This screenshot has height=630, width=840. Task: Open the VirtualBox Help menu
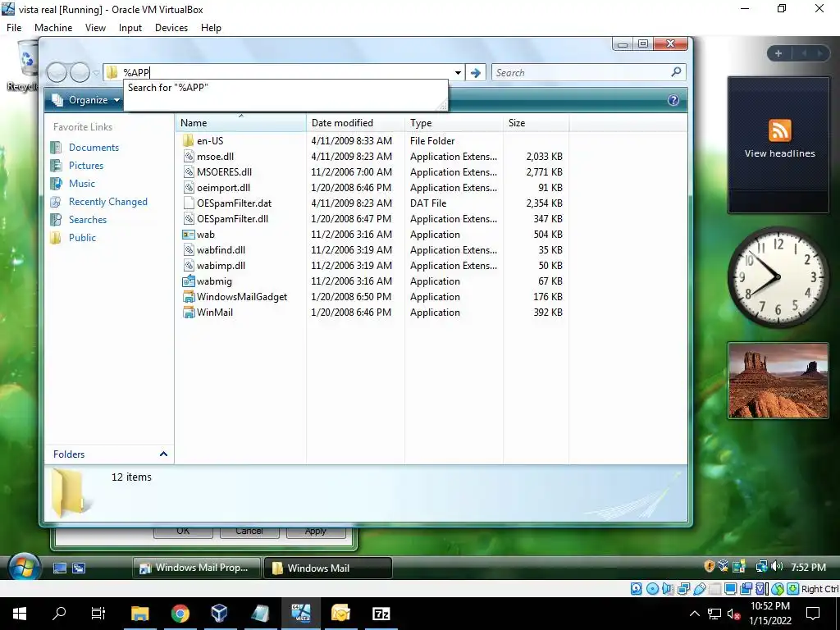[211, 28]
